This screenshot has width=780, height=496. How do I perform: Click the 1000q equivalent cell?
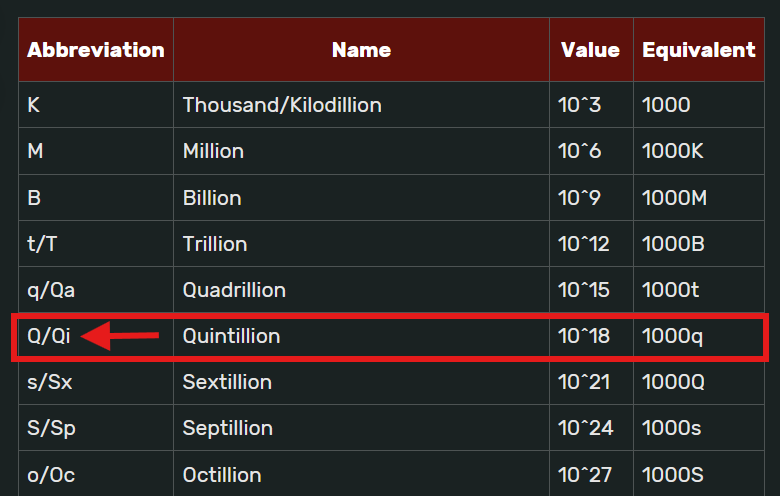coord(673,337)
